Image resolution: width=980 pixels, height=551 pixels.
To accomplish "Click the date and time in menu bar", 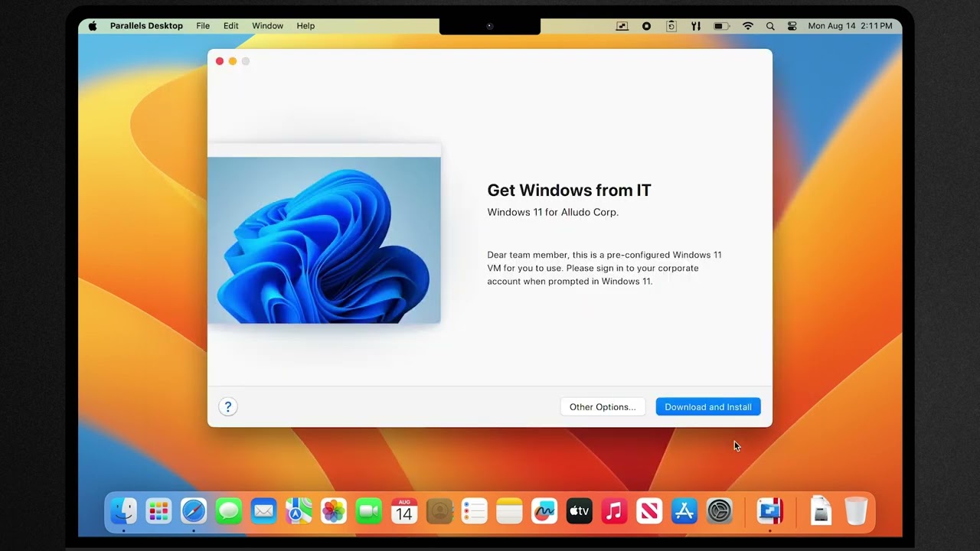I will coord(850,26).
